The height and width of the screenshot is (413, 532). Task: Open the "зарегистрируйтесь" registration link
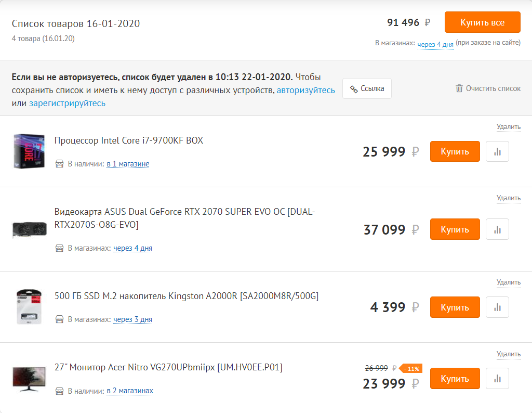67,103
